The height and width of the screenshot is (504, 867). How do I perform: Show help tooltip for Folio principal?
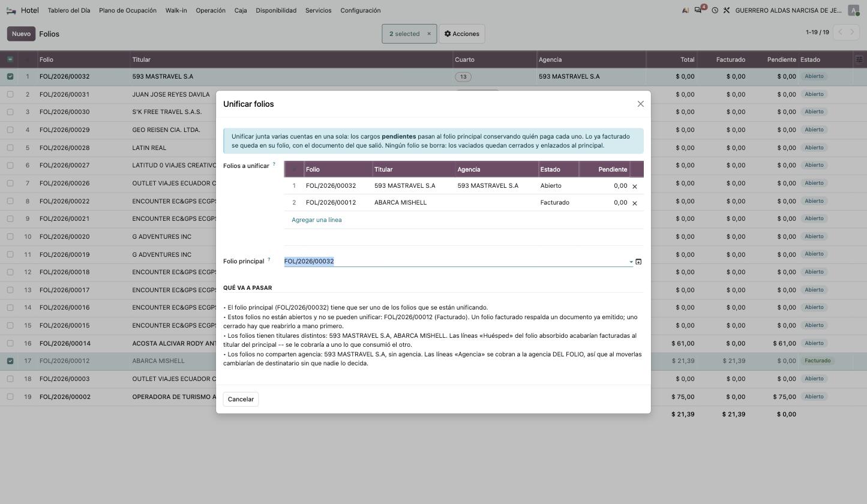(x=269, y=259)
